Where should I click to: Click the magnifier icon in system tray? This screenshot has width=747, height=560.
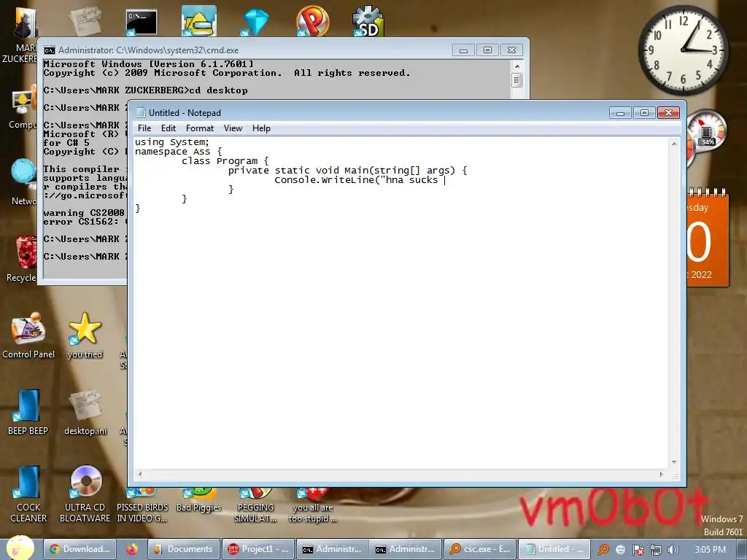[603, 550]
